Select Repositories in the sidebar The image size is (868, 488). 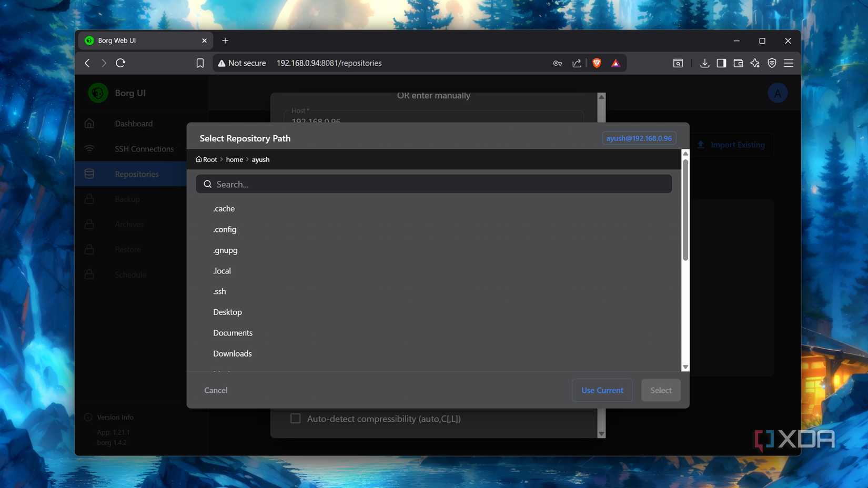137,174
